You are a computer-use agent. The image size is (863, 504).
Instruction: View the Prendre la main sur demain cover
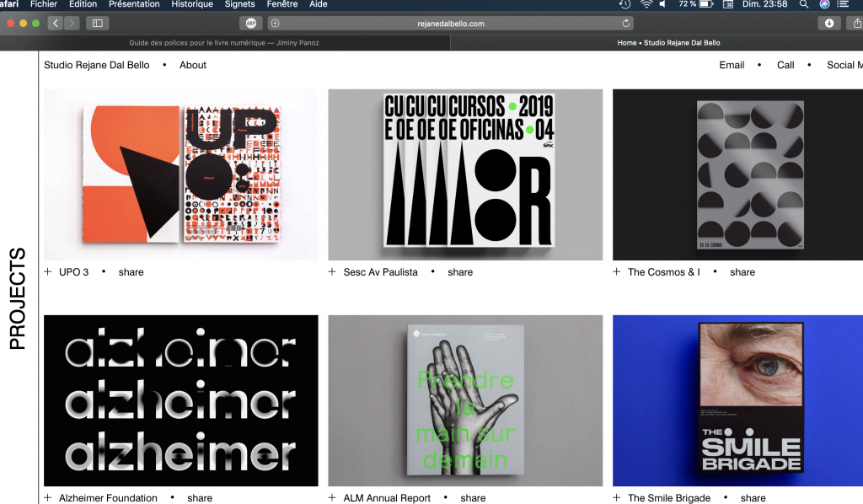click(x=465, y=400)
